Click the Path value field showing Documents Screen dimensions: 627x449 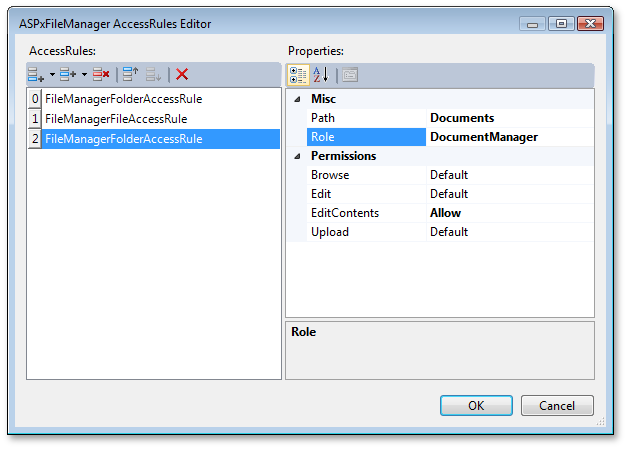click(x=508, y=118)
